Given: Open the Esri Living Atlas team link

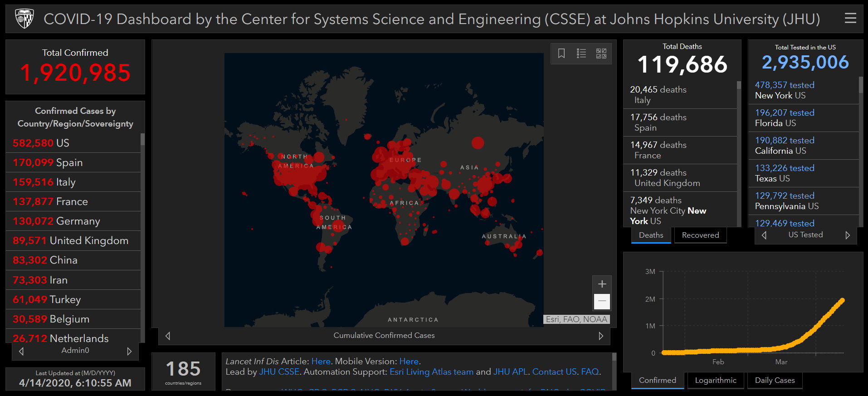Looking at the screenshot, I should coord(431,372).
